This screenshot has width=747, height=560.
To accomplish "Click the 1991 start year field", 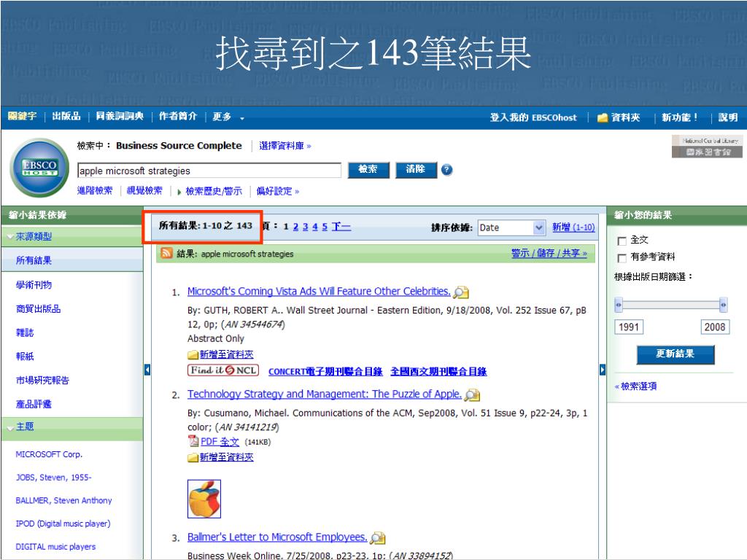I will coord(629,327).
